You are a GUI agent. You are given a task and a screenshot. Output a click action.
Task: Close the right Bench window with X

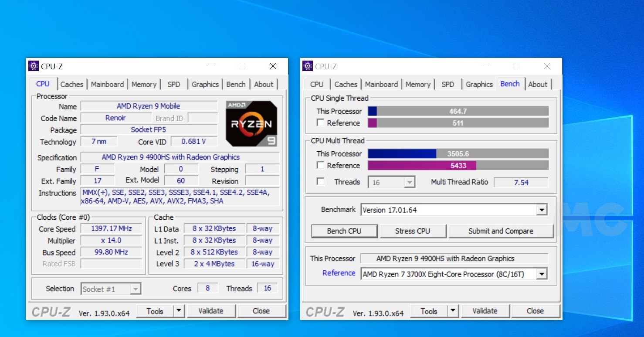[x=547, y=66]
